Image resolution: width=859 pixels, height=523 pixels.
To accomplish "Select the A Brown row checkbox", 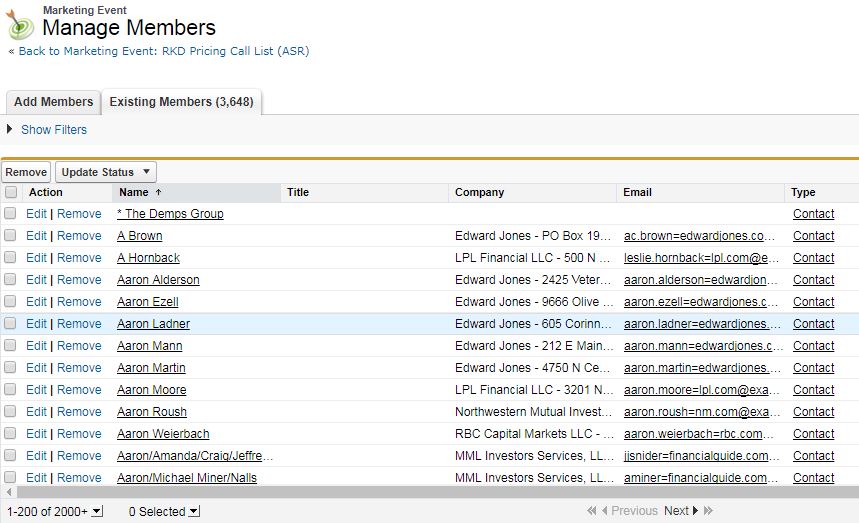I will [x=11, y=236].
